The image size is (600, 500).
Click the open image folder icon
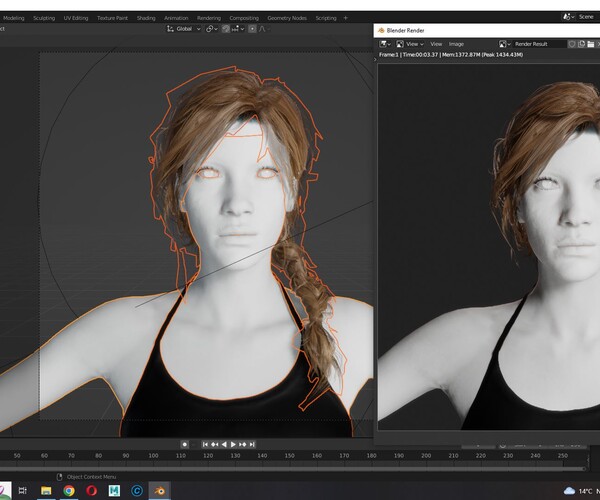(591, 44)
